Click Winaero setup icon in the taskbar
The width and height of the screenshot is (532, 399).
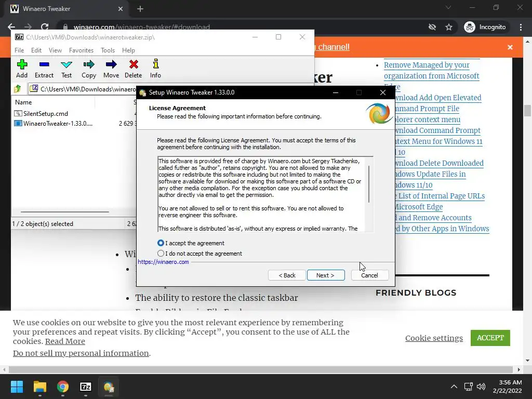tap(109, 387)
